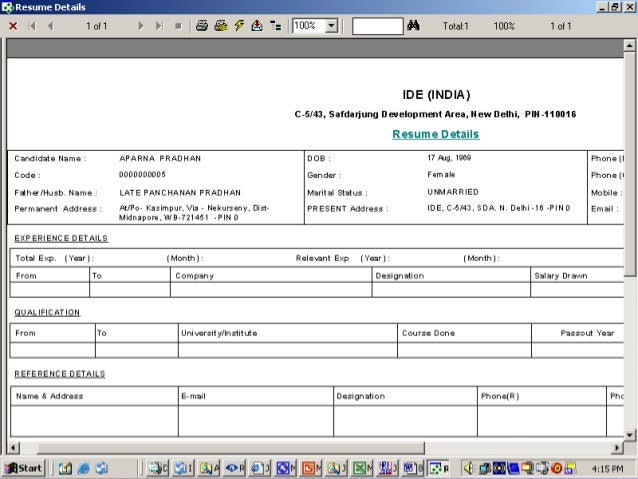Select the gender value Female
This screenshot has height=479, width=638.
point(441,175)
